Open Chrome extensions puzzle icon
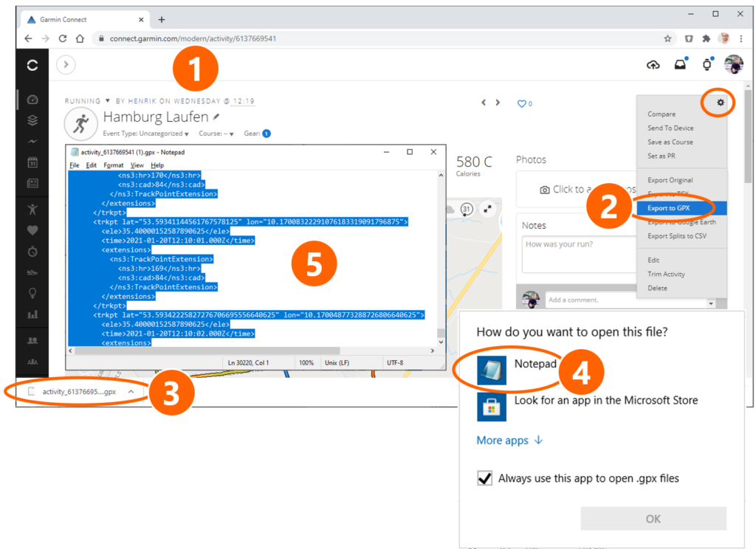The image size is (756, 549). point(707,38)
